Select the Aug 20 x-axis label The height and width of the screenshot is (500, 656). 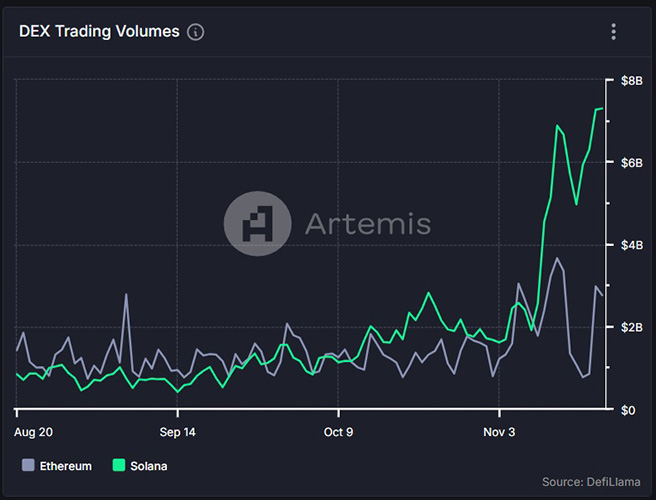click(34, 432)
